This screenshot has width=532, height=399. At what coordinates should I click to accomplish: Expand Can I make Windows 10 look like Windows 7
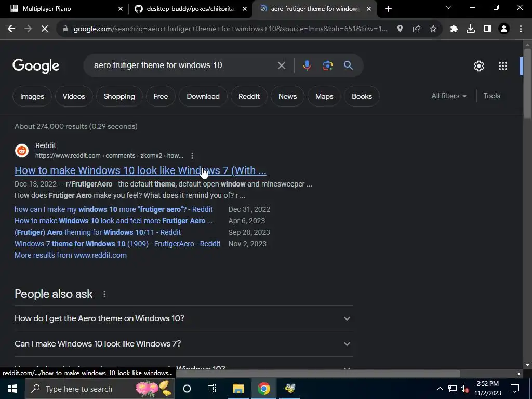pos(183,344)
